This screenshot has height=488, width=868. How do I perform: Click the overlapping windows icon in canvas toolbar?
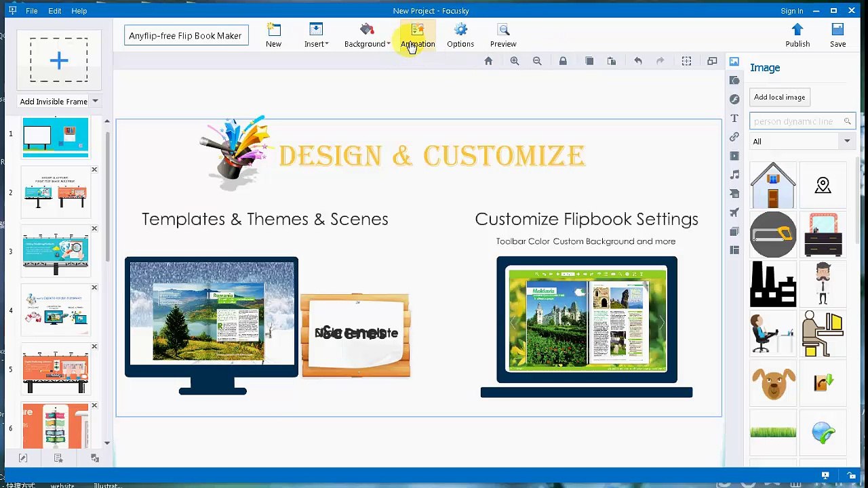click(712, 61)
